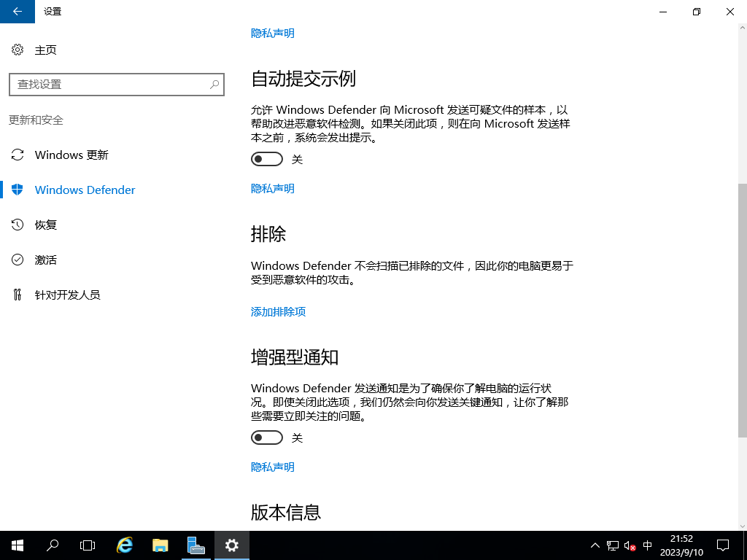Viewport: 747px width, 560px height.
Task: Toggle automatic sample submission switch
Action: point(267,159)
